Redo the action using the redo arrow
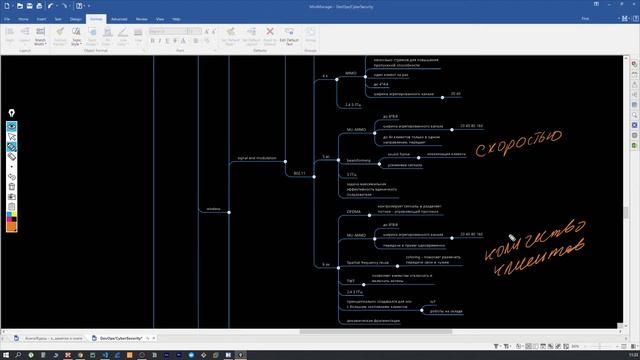 (65, 6)
